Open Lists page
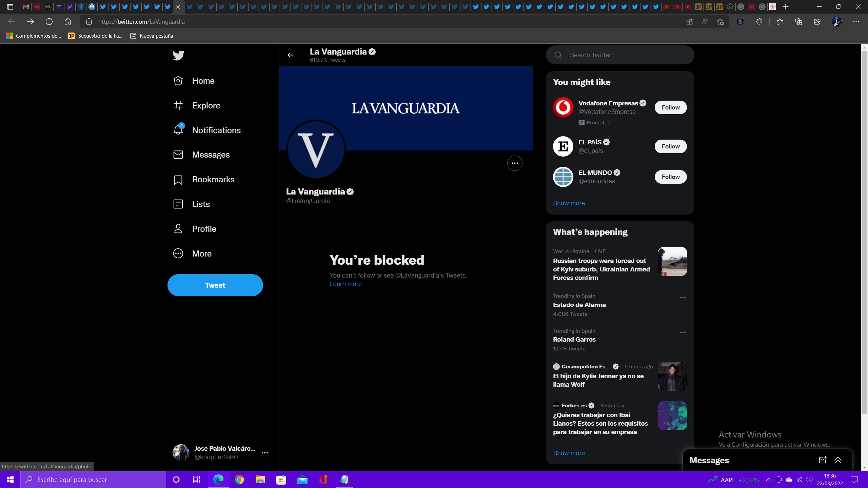 pos(192,204)
